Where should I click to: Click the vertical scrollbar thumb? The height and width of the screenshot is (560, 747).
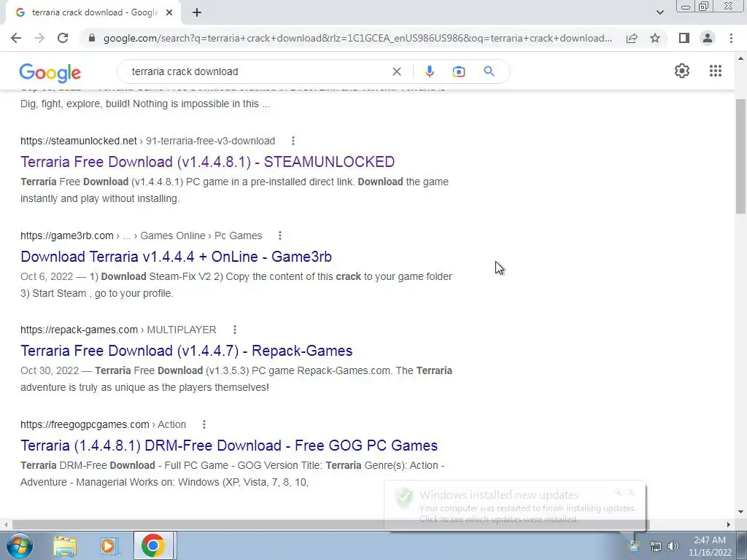click(x=740, y=156)
